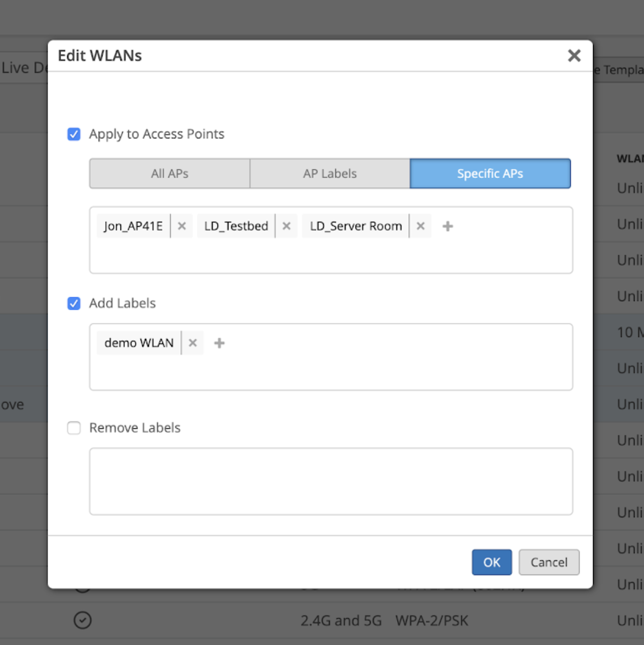Toggle the Add Labels checkbox

(x=74, y=303)
